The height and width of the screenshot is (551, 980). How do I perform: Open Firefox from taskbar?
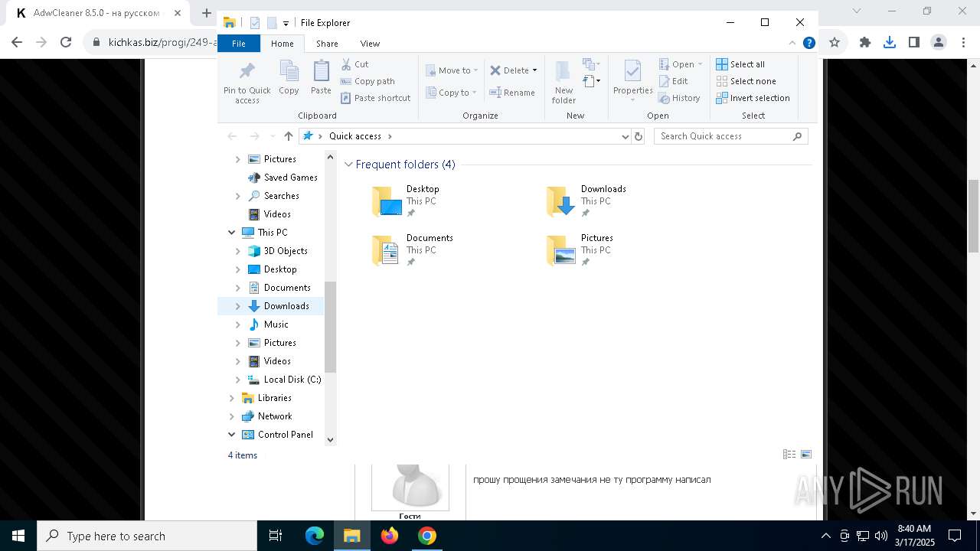pos(390,536)
